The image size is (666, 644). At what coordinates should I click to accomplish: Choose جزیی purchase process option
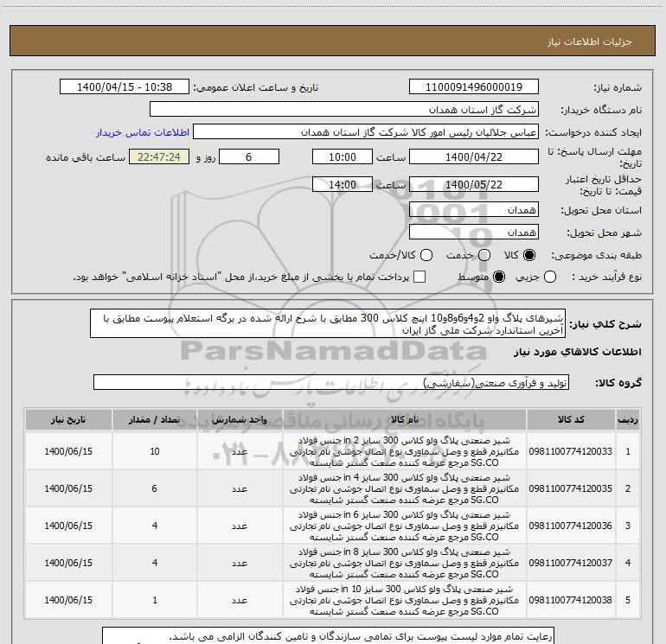pos(550,277)
